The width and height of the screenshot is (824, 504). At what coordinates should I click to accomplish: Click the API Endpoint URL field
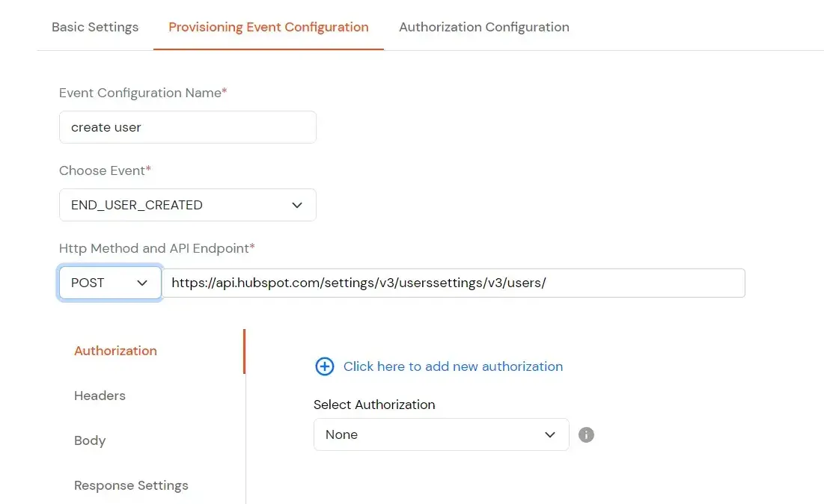click(454, 283)
